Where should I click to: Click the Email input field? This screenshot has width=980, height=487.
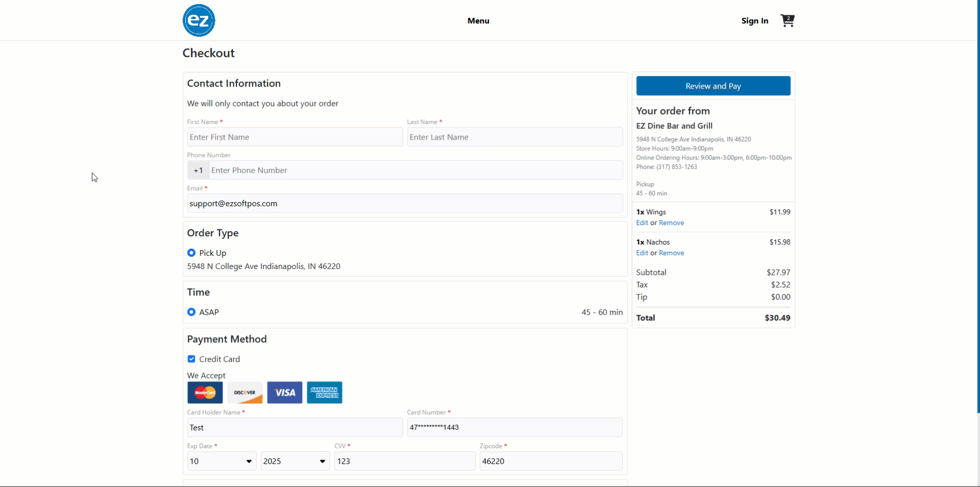405,203
